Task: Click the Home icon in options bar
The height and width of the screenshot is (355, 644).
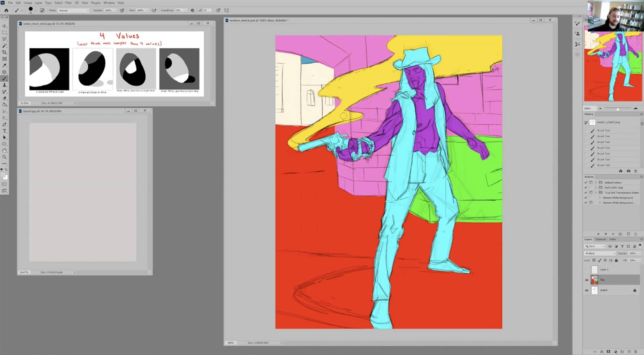Action: point(6,10)
